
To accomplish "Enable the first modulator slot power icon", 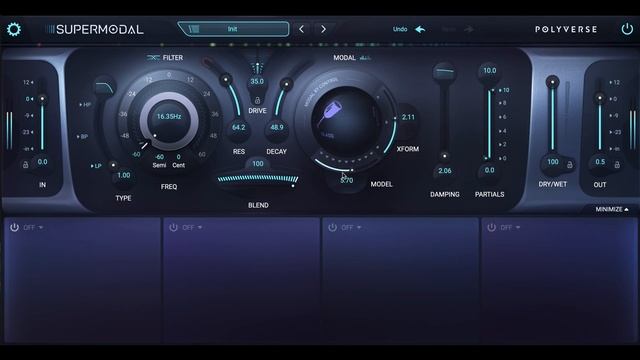I will [14, 227].
